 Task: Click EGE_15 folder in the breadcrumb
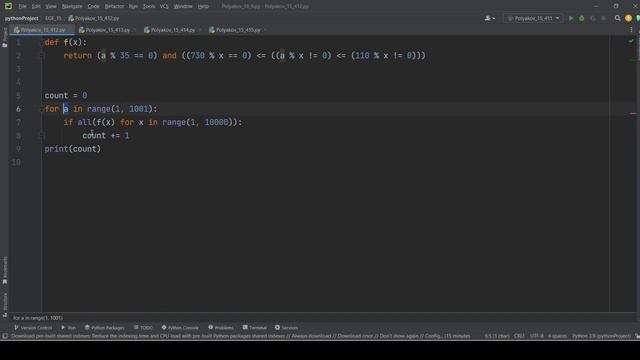53,18
